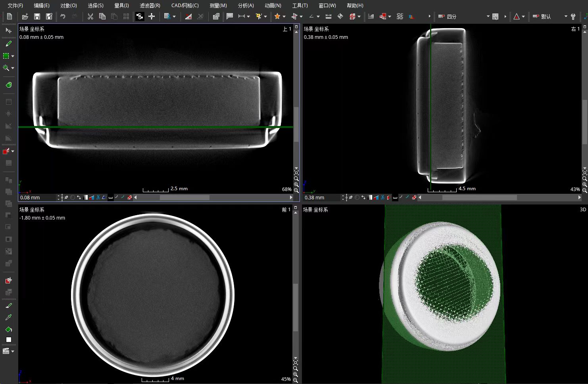This screenshot has height=384, width=588.
Task: Select the eyedropper tool in sidebar
Action: tap(8, 317)
